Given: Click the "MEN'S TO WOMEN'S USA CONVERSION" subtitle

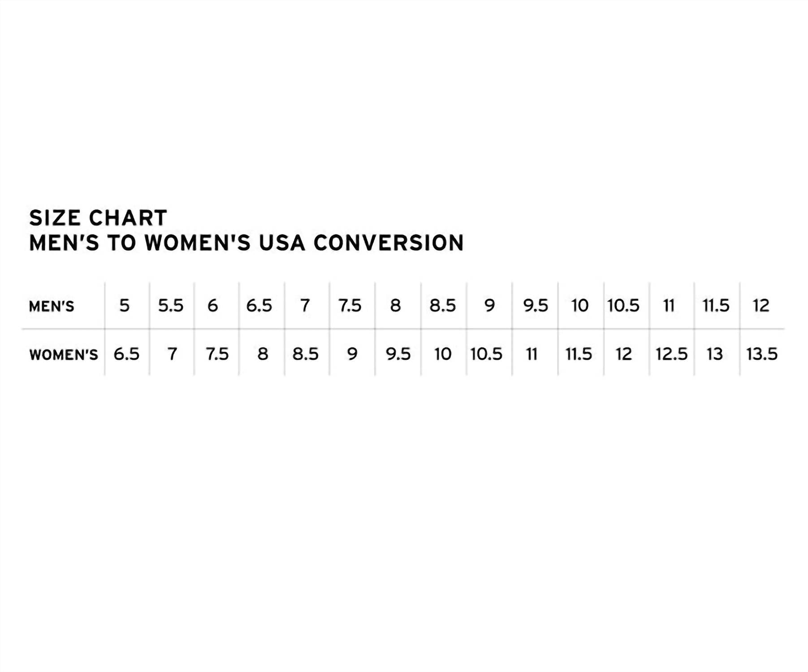Looking at the screenshot, I should pos(246,243).
